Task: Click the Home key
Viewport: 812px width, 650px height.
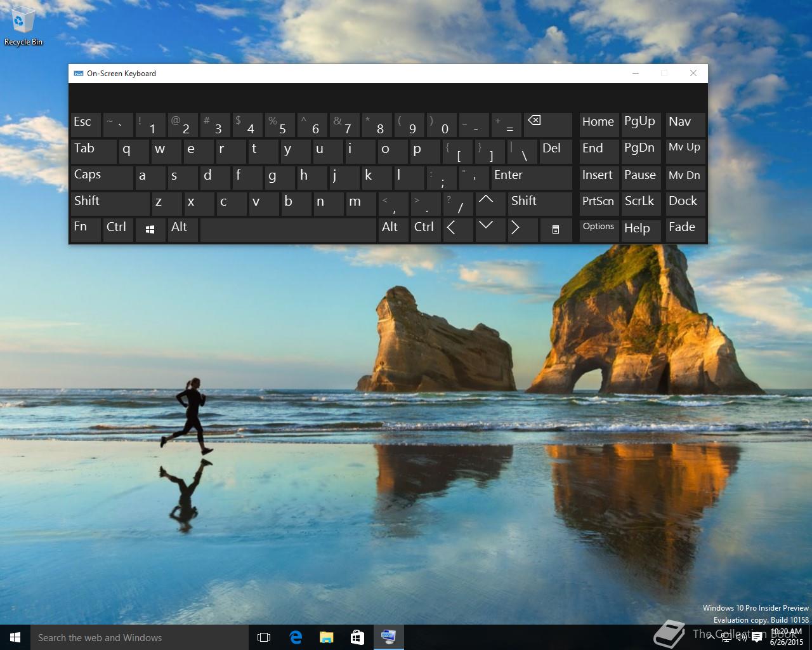Action: coord(599,125)
